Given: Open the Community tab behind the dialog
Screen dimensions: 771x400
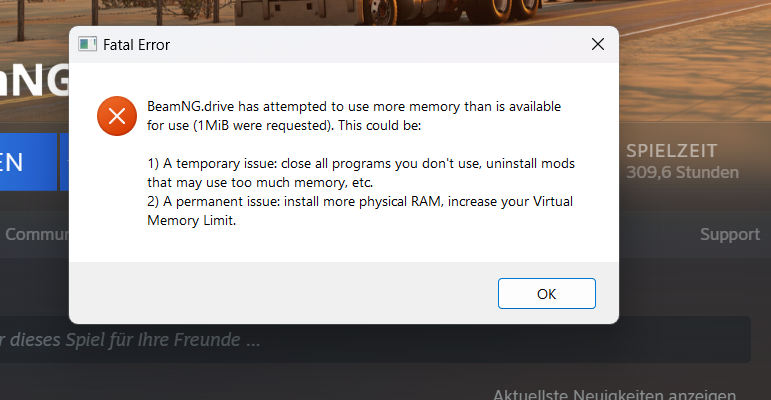Looking at the screenshot, I should [36, 234].
